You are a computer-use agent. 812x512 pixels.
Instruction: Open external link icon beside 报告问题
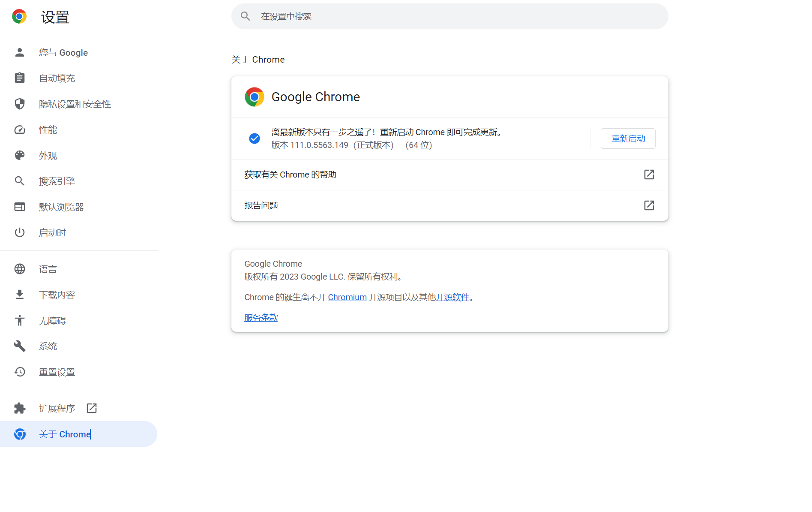coord(649,205)
